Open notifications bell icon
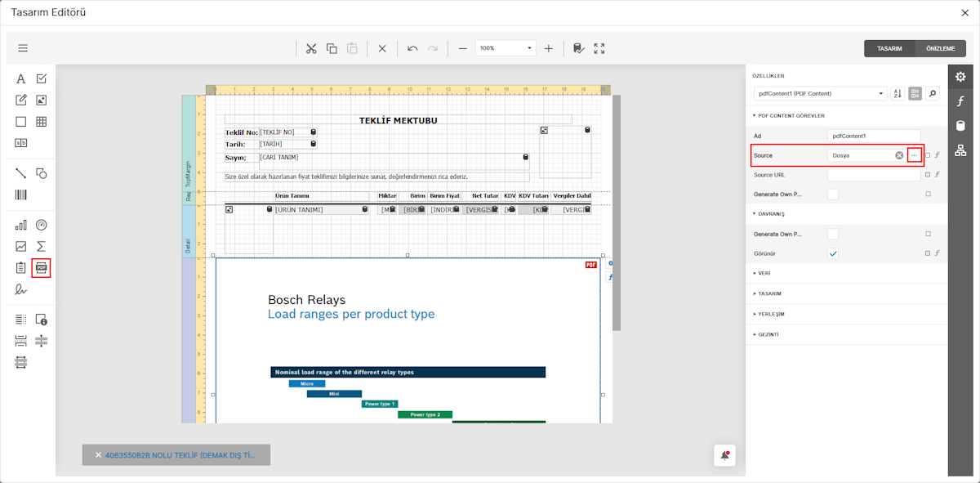 [725, 455]
